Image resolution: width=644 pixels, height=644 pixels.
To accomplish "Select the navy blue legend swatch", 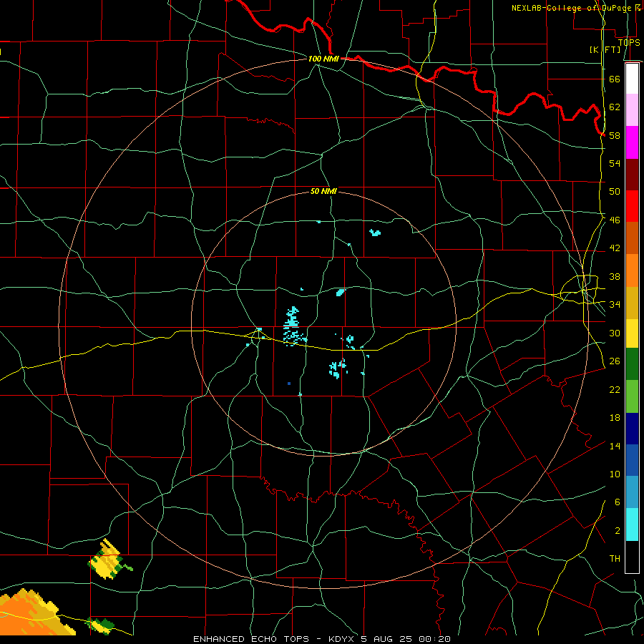I will point(632,429).
